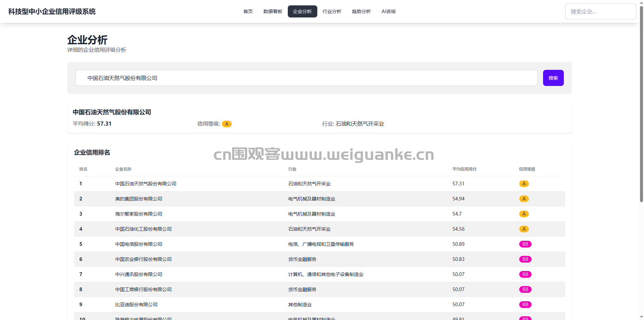Select the rank 1 row 中国石油天然气股份有限公司
This screenshot has width=644, height=320.
pyautogui.click(x=146, y=184)
